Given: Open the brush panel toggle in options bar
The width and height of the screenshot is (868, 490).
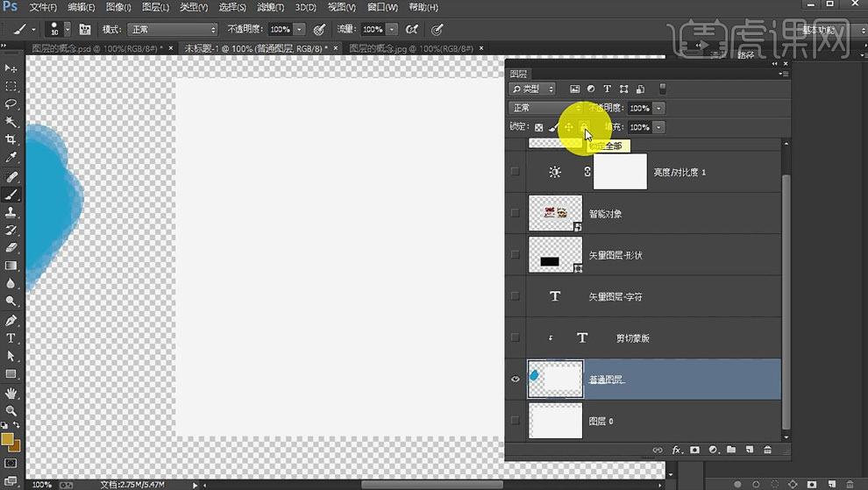Looking at the screenshot, I should click(85, 29).
